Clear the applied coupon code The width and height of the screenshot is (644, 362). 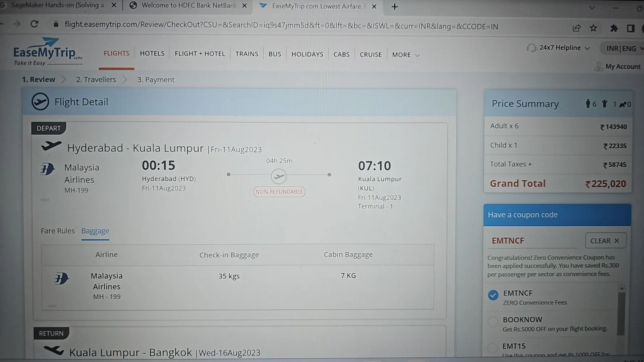(605, 241)
